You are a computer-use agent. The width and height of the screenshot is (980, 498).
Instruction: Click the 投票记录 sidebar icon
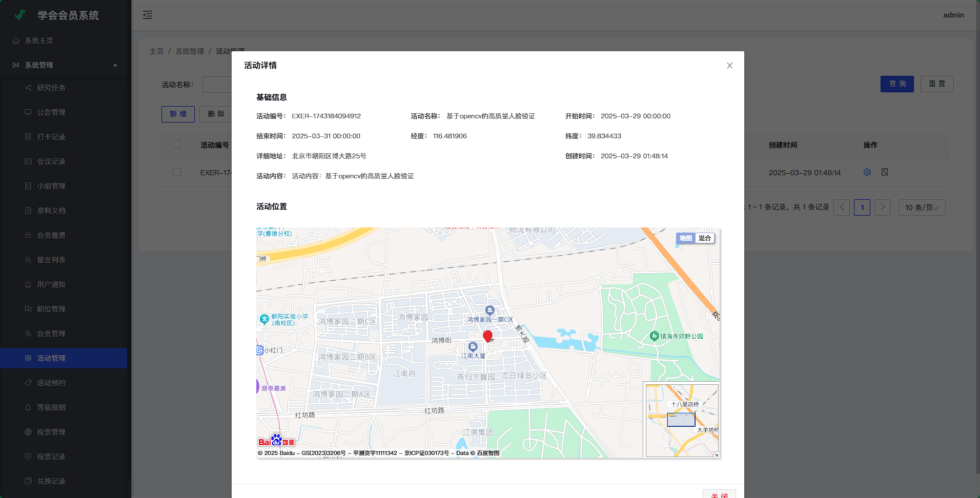pyautogui.click(x=28, y=457)
